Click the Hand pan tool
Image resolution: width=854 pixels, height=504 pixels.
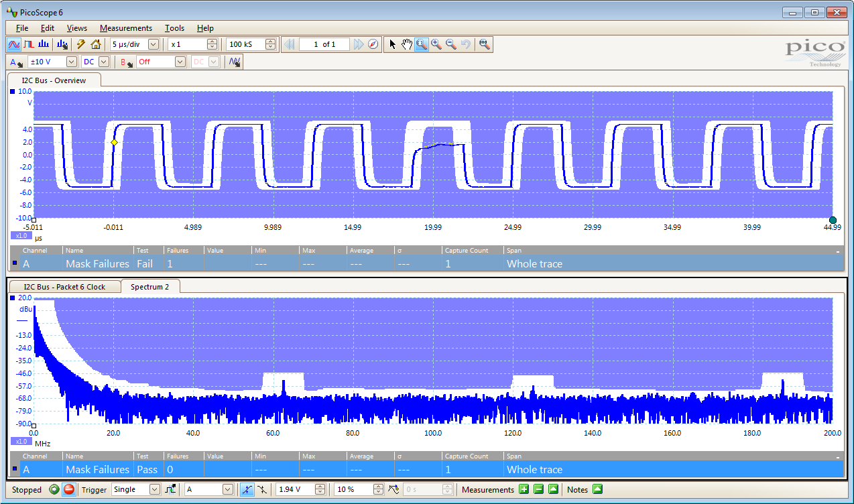(x=407, y=44)
